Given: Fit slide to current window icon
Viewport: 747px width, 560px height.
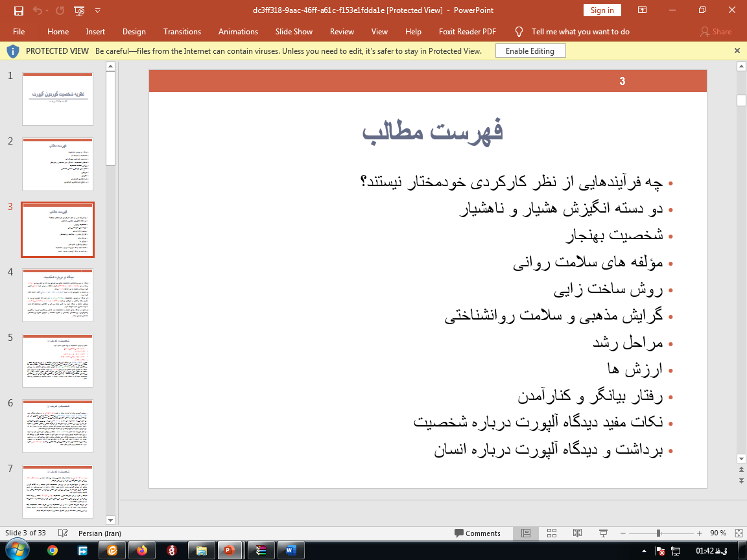Looking at the screenshot, I should [739, 533].
